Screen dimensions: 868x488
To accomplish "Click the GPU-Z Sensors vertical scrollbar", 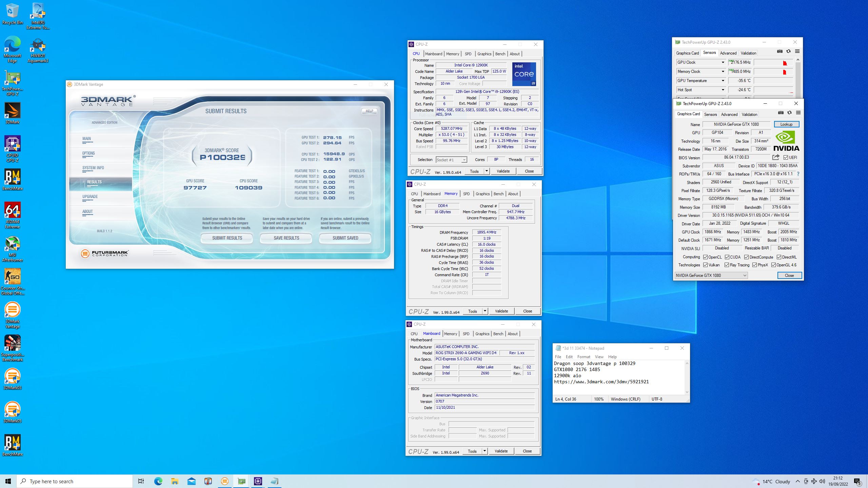I will pyautogui.click(x=798, y=78).
